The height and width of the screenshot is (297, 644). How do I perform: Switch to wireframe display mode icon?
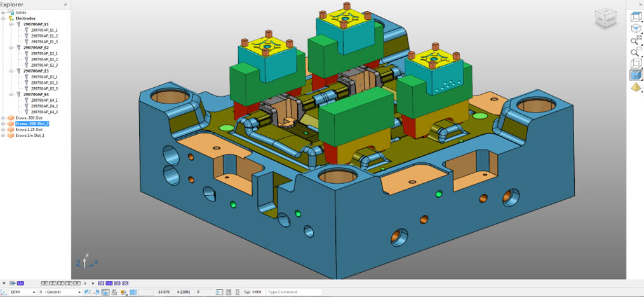point(635,64)
